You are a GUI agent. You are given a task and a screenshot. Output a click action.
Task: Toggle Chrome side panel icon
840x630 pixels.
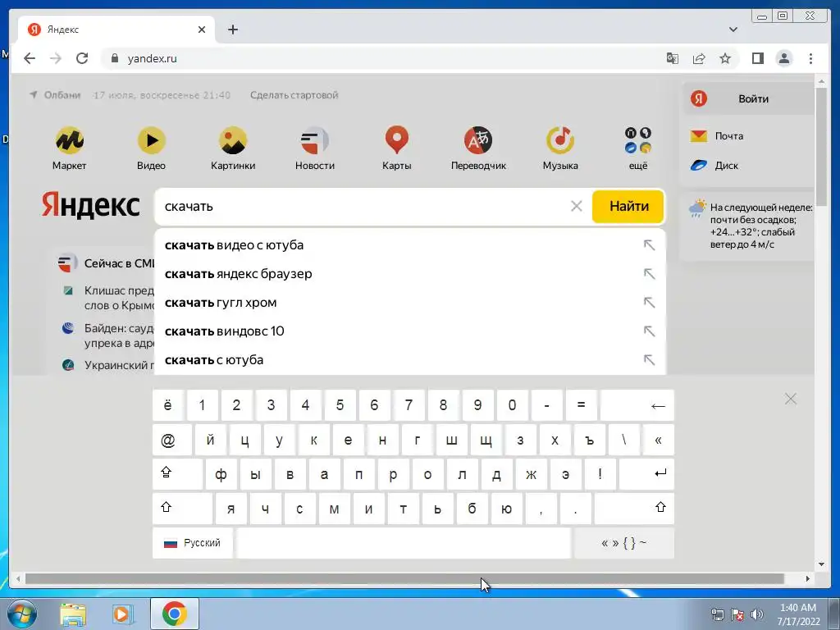point(757,58)
